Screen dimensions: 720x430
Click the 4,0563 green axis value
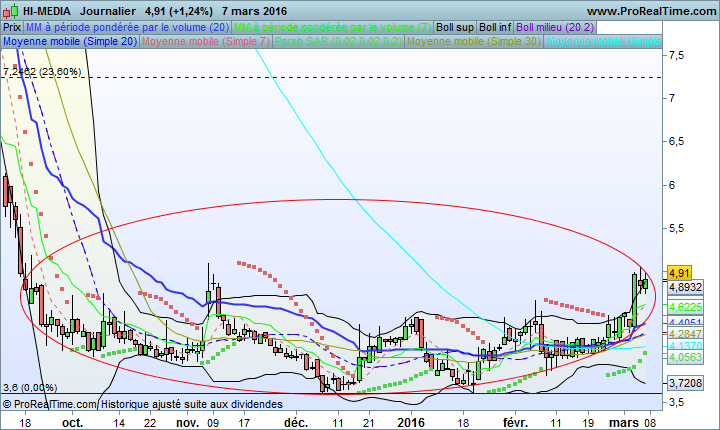[x=685, y=357]
